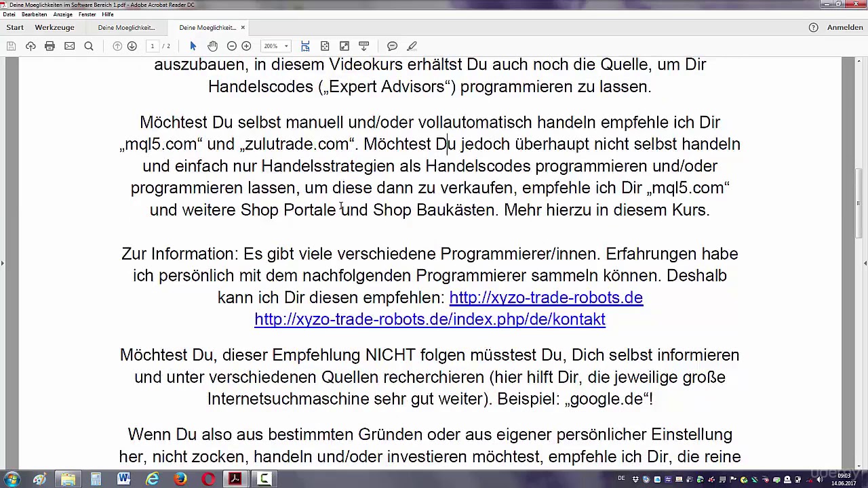The image size is (868, 488).
Task: Expand the left navigation pane arrow
Action: [3, 263]
